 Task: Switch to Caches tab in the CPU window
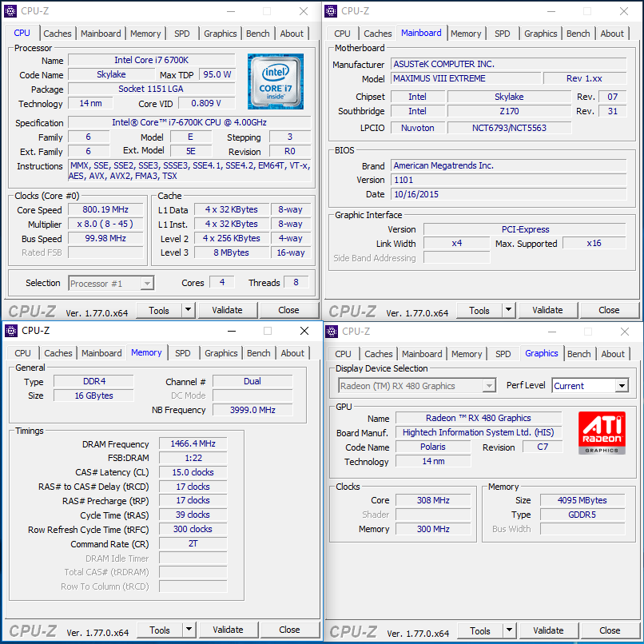57,34
